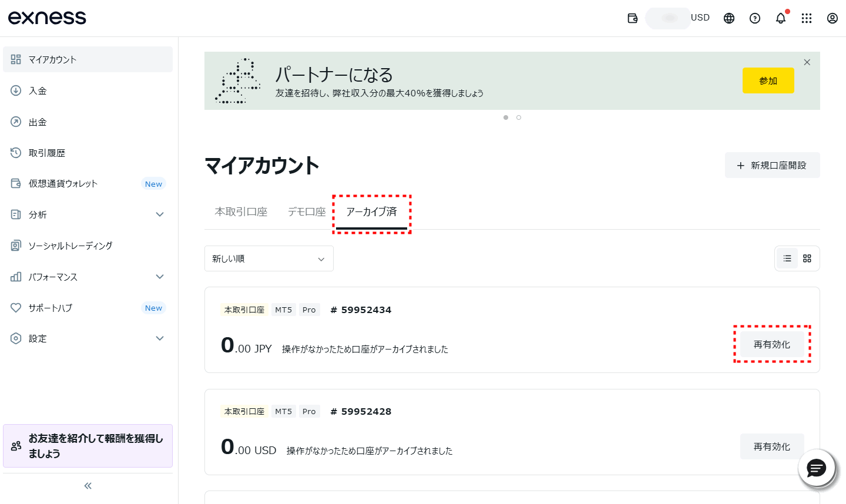The width and height of the screenshot is (846, 504).
Task: Collapse the sidebar with double chevron
Action: click(x=88, y=486)
